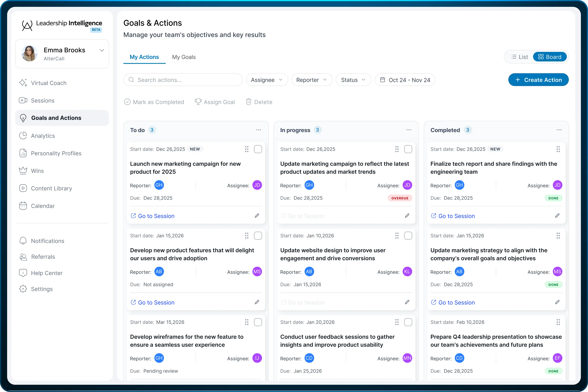Select the 'Update website design' card checkbox
Screen dimensions: 588x392
408,235
